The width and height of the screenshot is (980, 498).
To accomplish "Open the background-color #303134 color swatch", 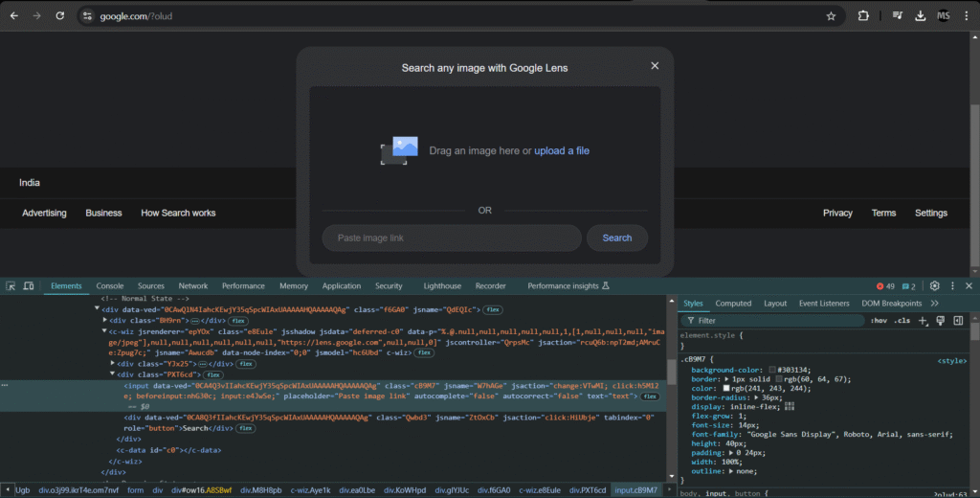I will point(770,370).
